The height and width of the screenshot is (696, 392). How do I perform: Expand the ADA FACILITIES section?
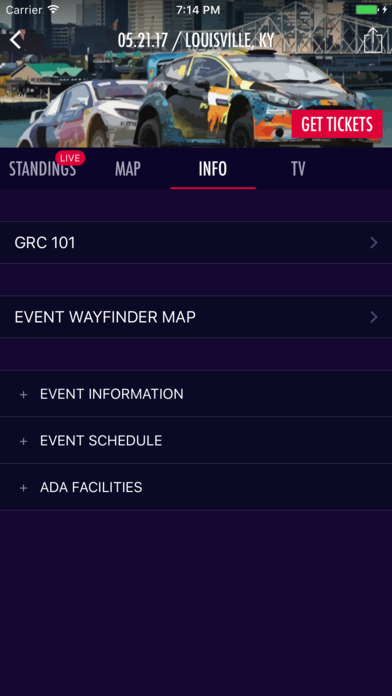[x=196, y=487]
